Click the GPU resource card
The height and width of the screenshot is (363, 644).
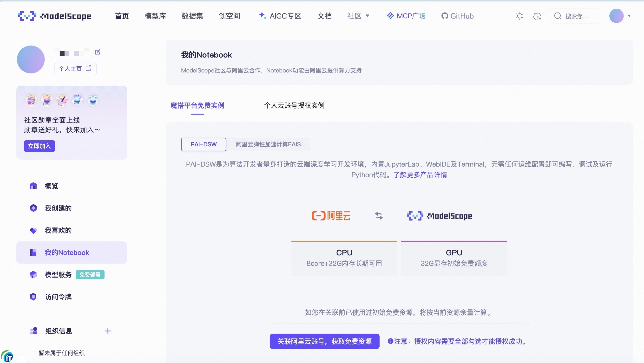pos(454,258)
